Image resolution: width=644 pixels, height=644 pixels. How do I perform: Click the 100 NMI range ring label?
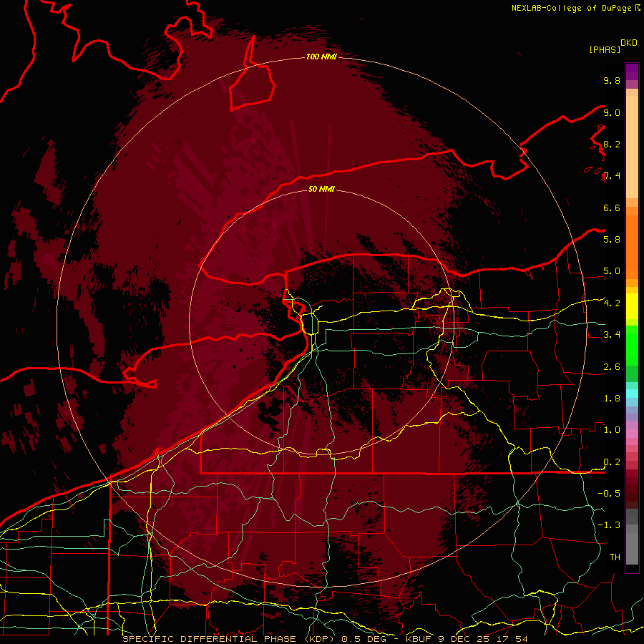[x=321, y=57]
